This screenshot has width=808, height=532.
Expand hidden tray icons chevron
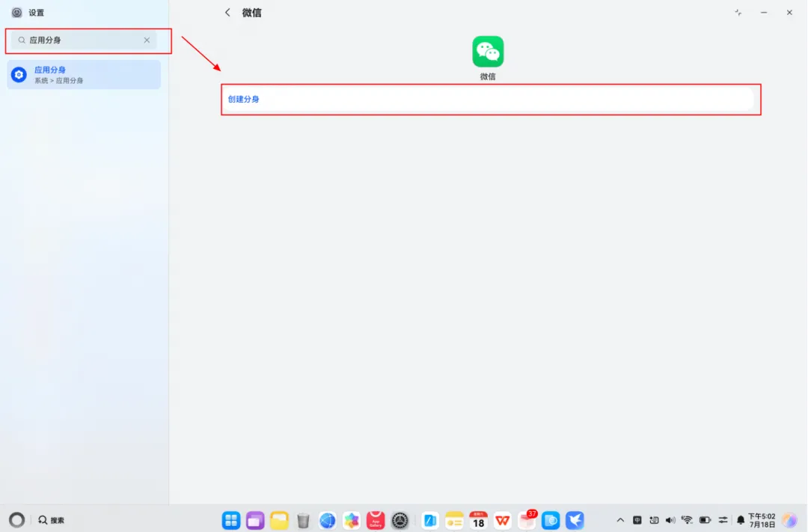click(x=620, y=520)
